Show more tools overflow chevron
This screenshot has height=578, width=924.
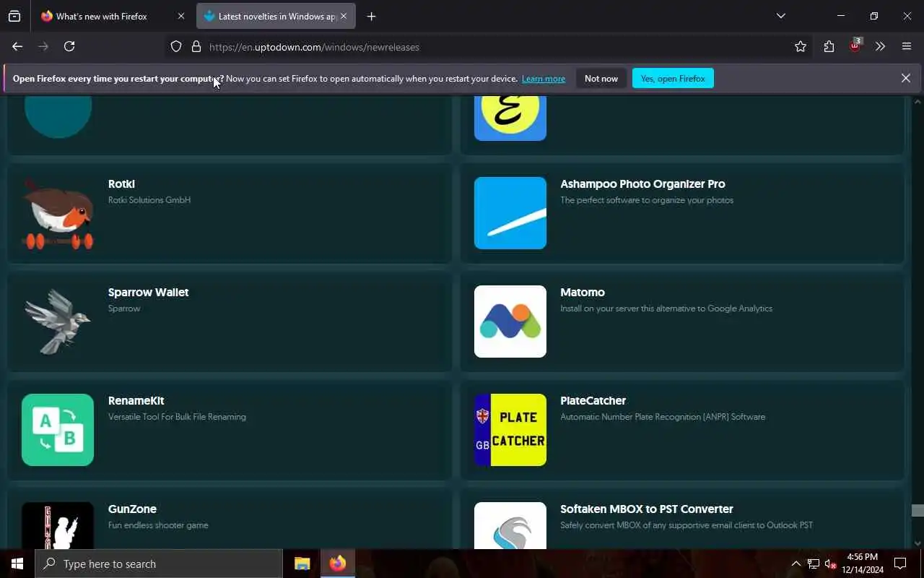pyautogui.click(x=880, y=46)
